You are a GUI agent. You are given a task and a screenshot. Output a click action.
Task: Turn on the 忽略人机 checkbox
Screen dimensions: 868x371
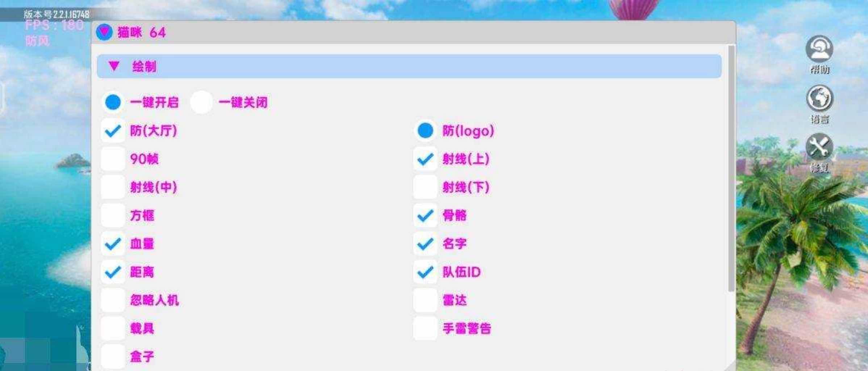click(x=113, y=300)
